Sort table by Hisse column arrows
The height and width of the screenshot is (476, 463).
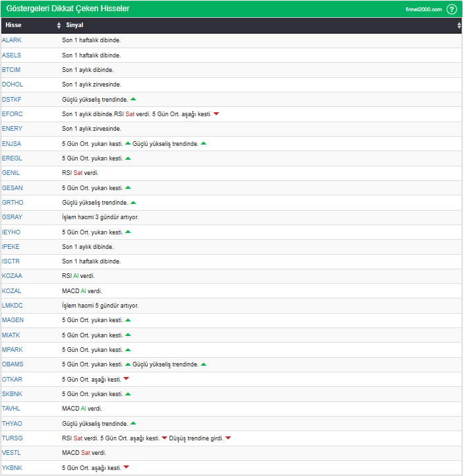(x=59, y=25)
